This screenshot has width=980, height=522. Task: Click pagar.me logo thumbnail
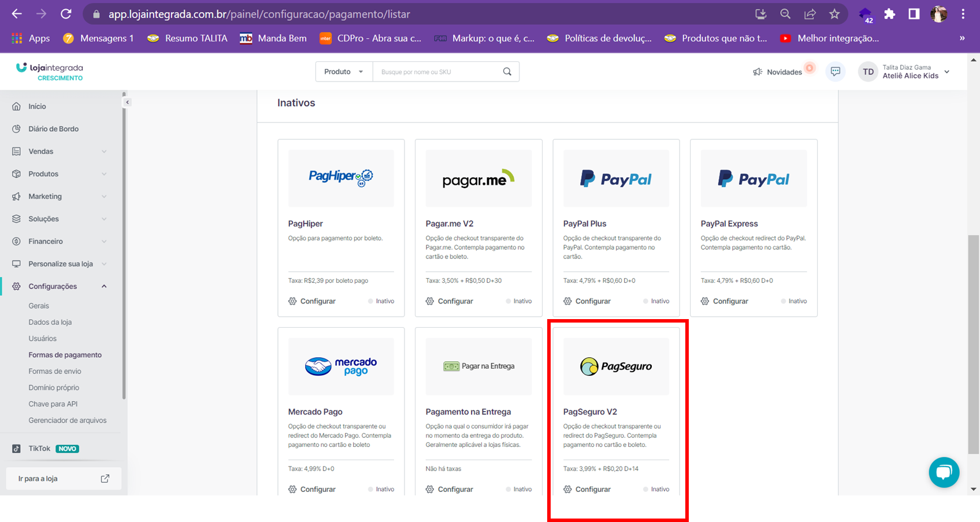point(478,178)
